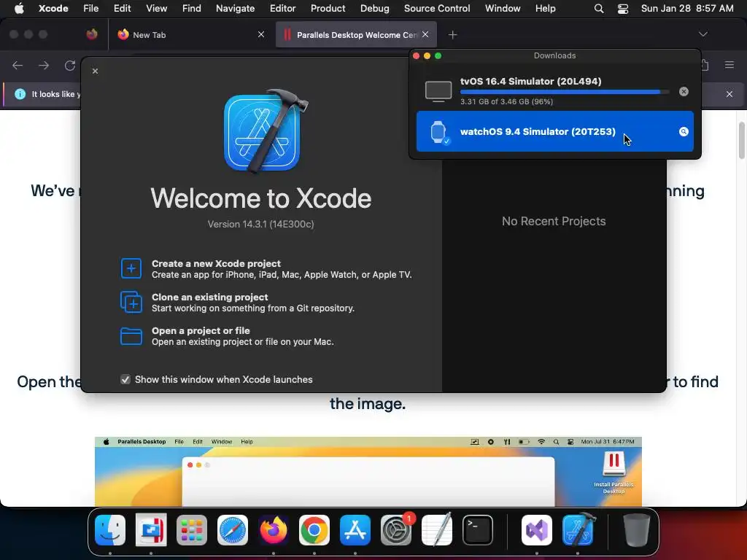
Task: Open System Settings from the Dock
Action: click(396, 530)
